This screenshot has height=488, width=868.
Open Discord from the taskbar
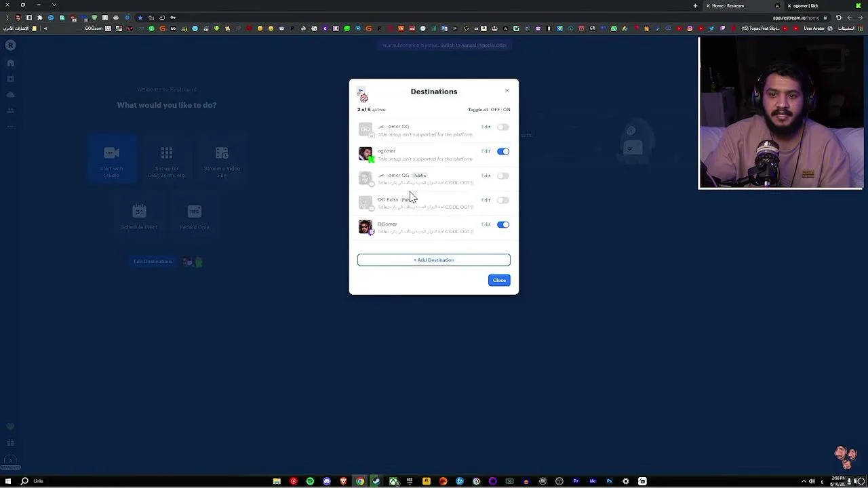pos(327,481)
